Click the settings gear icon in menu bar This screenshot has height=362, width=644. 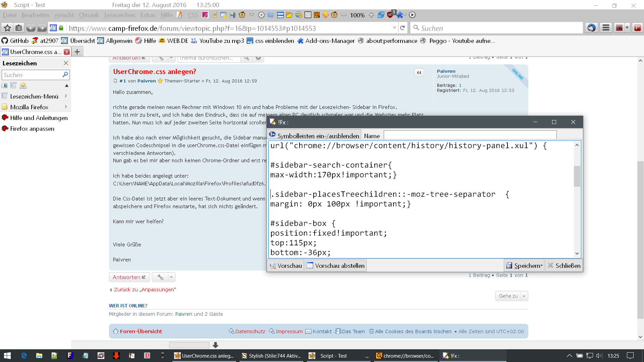[x=261, y=15]
